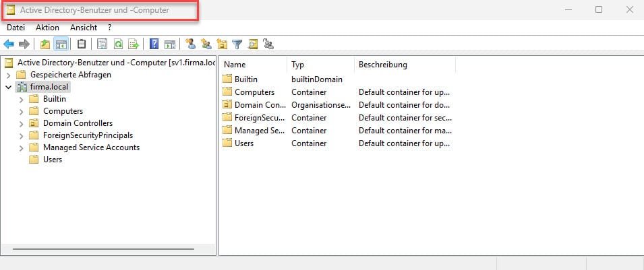The height and width of the screenshot is (270, 644).
Task: Sort by the Beschreibung column header
Action: click(405, 65)
